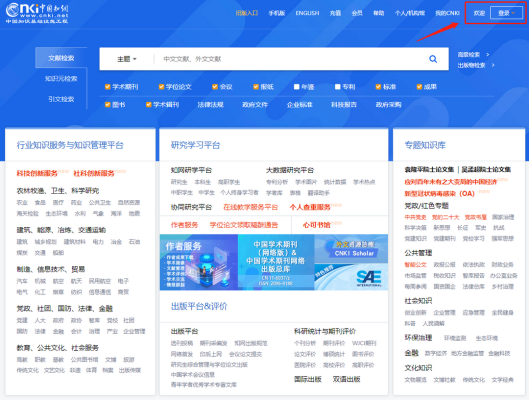This screenshot has height=400, width=529.
Task: Open 科技创新服务 red link
Action: [x=37, y=173]
